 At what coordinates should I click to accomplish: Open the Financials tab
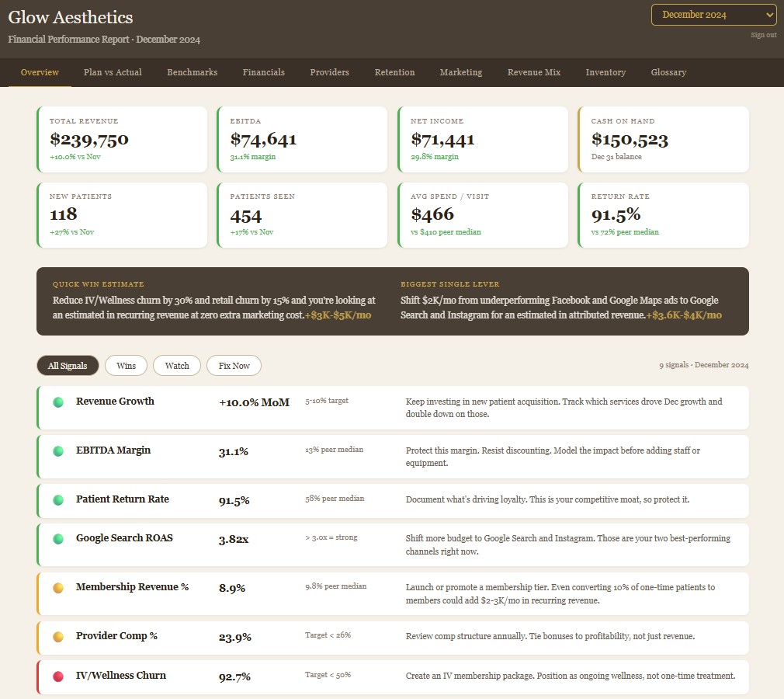263,72
